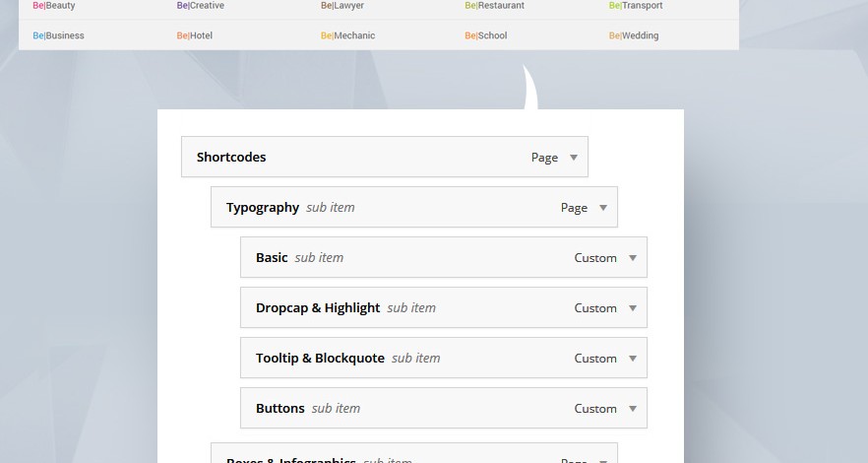
Task: Select the Basic sub item title
Action: pos(272,258)
